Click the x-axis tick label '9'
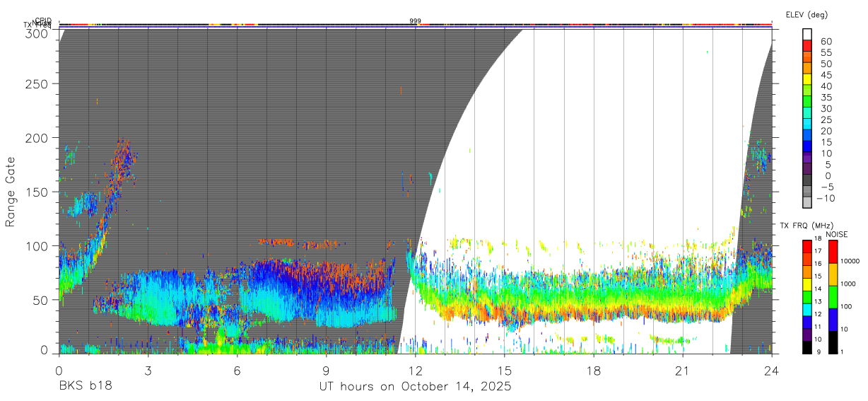Screen dimensions: 868x401 326,370
